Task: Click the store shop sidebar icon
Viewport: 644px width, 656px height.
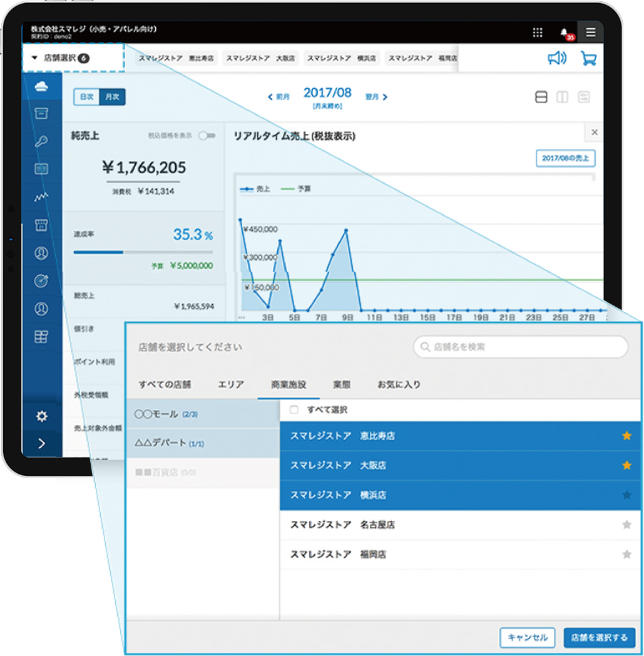Action: tap(42, 225)
